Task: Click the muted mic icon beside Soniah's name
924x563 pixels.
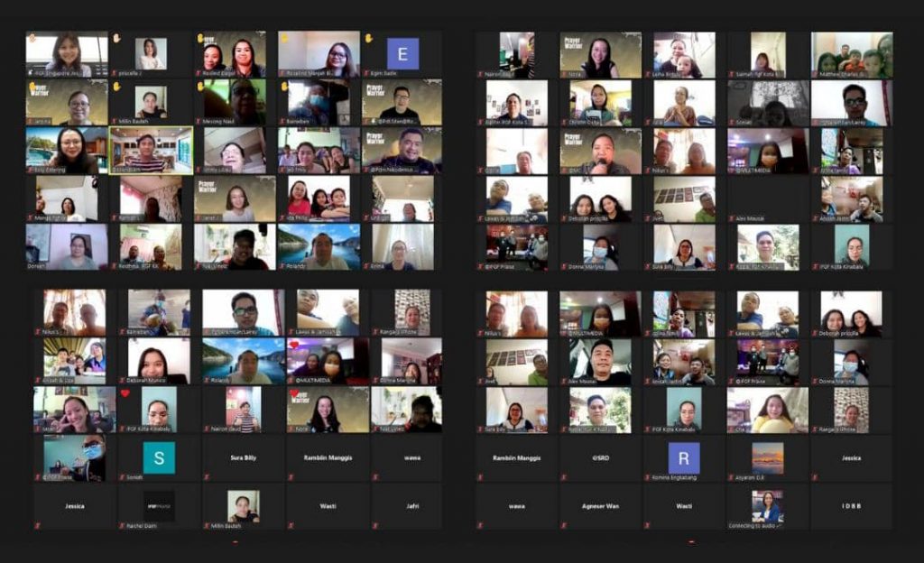Action: (x=122, y=477)
